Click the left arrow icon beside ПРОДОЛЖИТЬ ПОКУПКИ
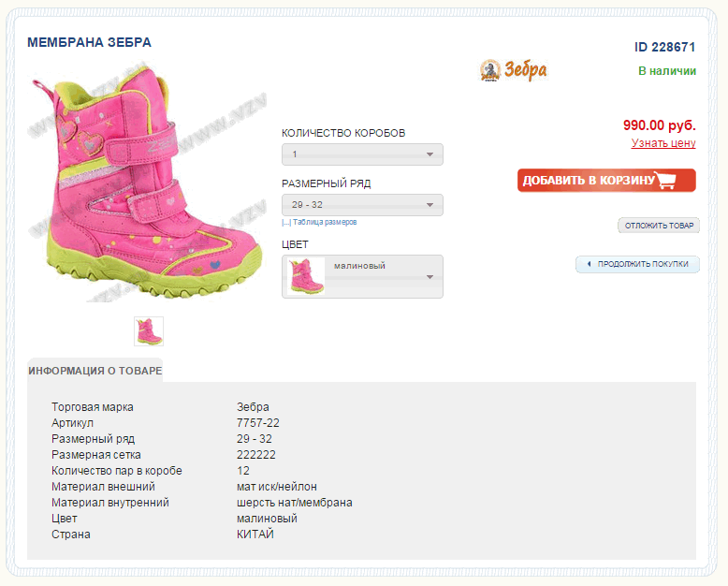This screenshot has height=586, width=728. tap(589, 265)
